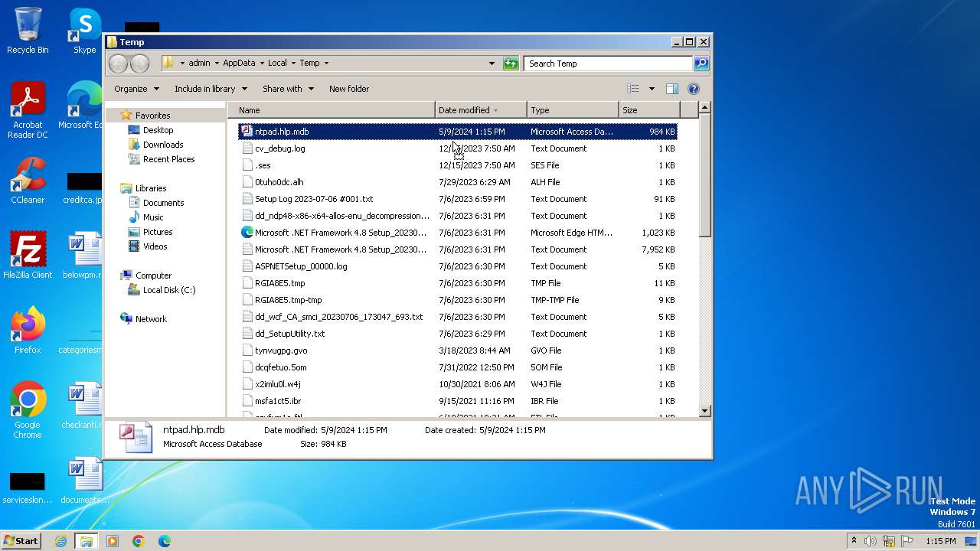
Task: Click the file list vertical scrollbar down arrow
Action: click(x=705, y=411)
